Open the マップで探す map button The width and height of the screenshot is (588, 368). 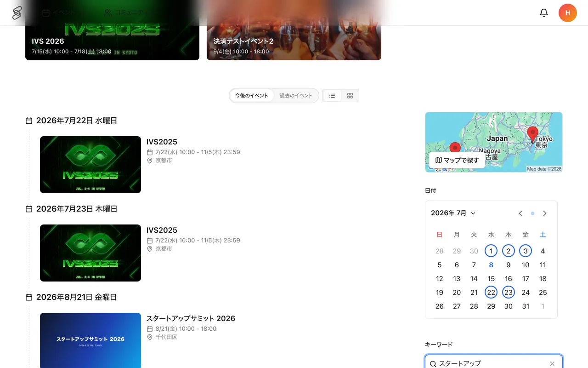(x=457, y=160)
